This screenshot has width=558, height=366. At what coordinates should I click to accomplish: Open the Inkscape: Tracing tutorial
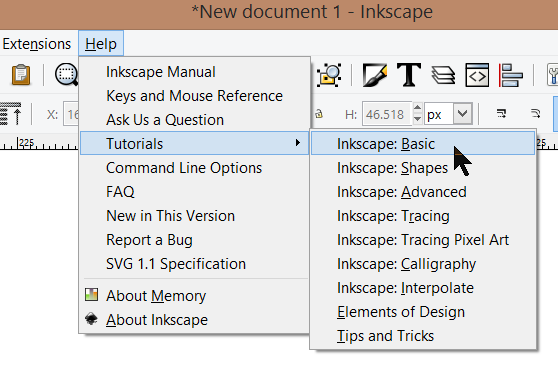click(x=423, y=216)
